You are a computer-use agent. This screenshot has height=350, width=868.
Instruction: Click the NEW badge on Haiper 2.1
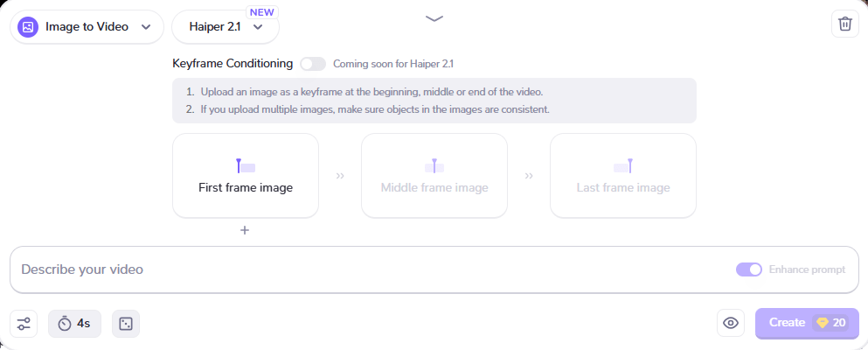tap(262, 12)
